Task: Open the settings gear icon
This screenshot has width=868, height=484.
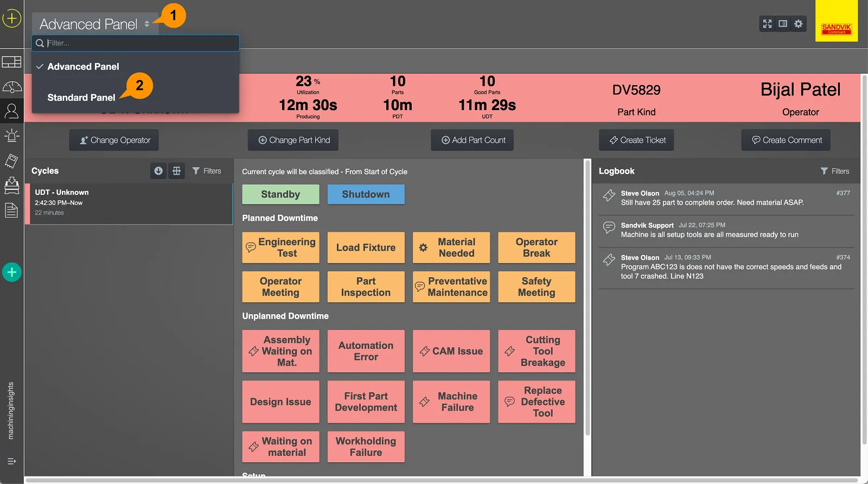Action: (x=799, y=24)
